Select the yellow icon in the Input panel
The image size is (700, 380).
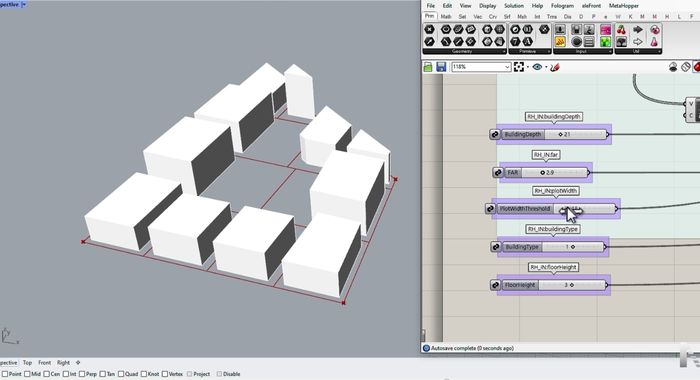click(x=560, y=42)
